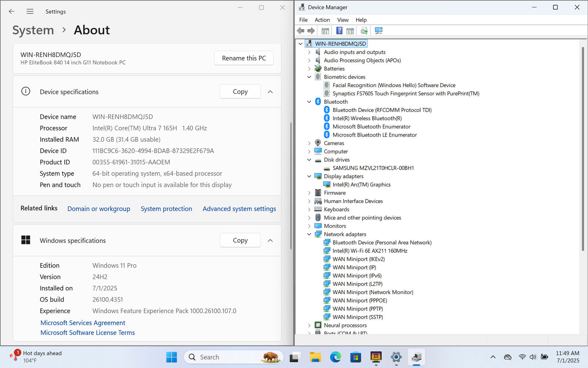Click the Rename this PC button

pos(244,58)
